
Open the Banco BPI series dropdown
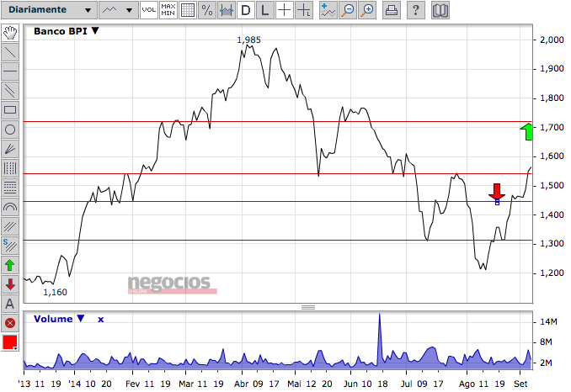click(95, 31)
